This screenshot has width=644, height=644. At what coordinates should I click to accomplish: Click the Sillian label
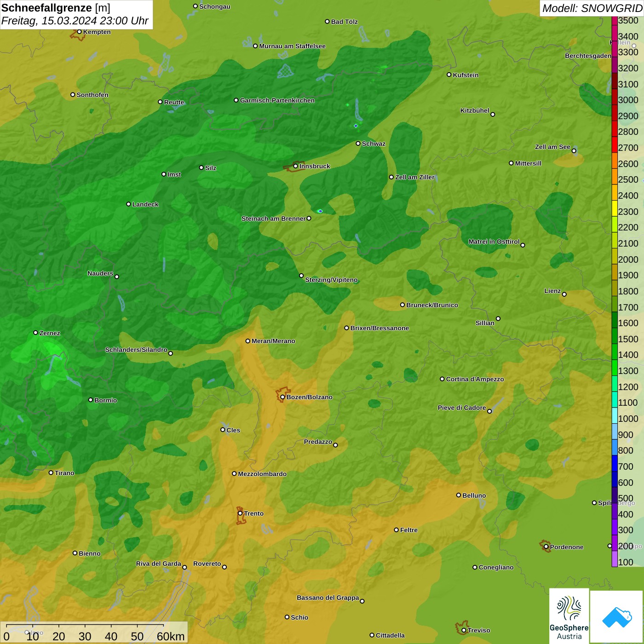point(485,323)
